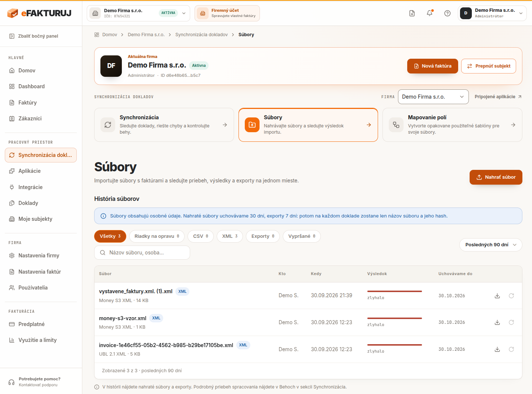Open the Firma selector dropdown

(x=433, y=97)
